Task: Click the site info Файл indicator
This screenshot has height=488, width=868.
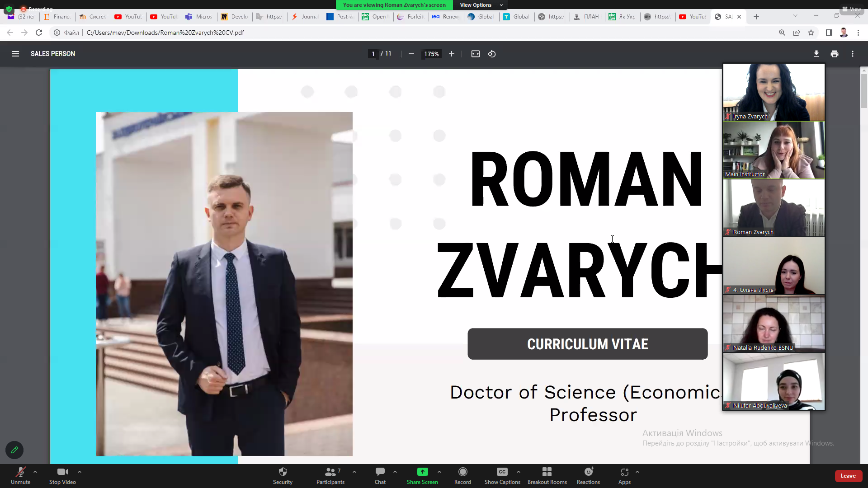Action: [67, 33]
